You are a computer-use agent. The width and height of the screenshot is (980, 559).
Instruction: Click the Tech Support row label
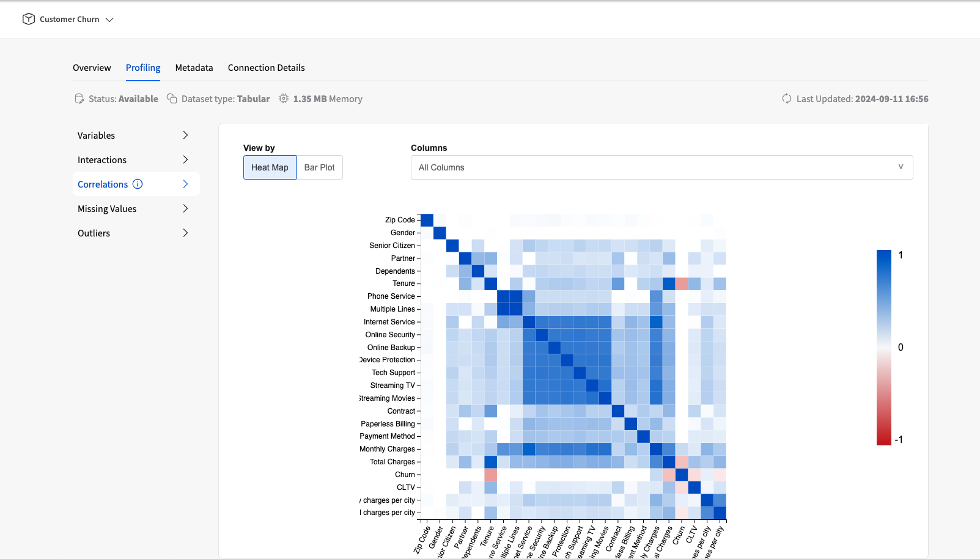click(x=393, y=373)
